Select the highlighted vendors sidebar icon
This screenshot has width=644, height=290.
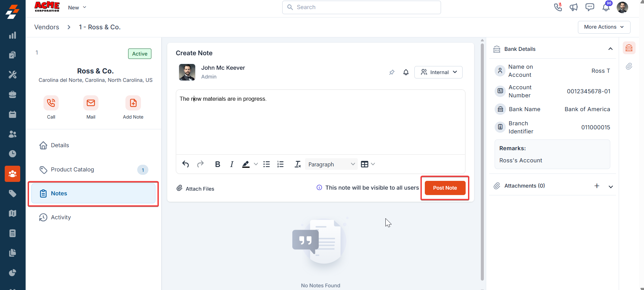[x=12, y=174]
